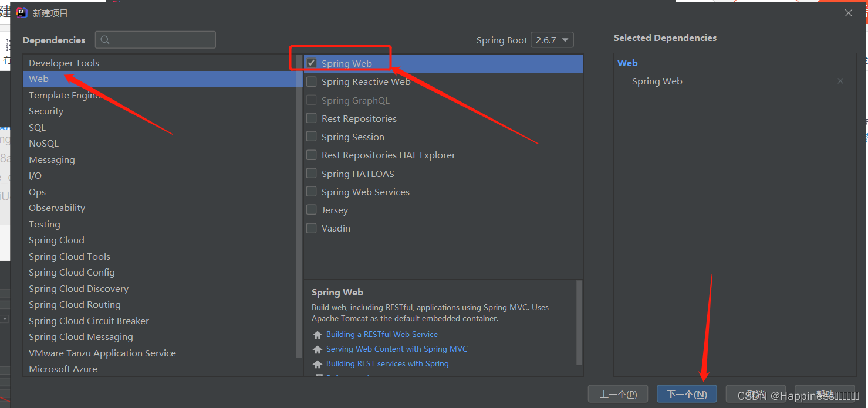
Task: Select the I/O category
Action: [160, 176]
